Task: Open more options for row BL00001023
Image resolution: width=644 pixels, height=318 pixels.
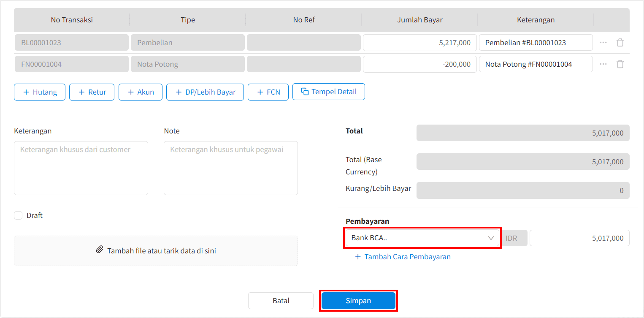Action: (x=603, y=43)
